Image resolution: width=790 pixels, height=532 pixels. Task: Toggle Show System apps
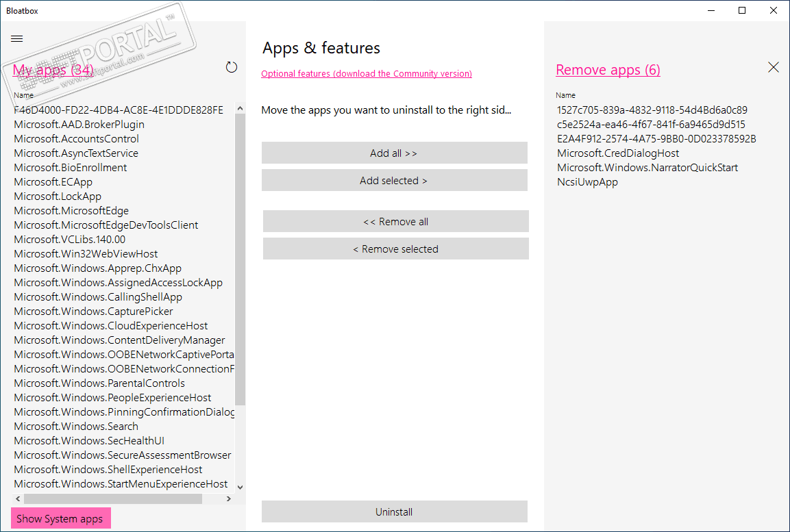[61, 518]
